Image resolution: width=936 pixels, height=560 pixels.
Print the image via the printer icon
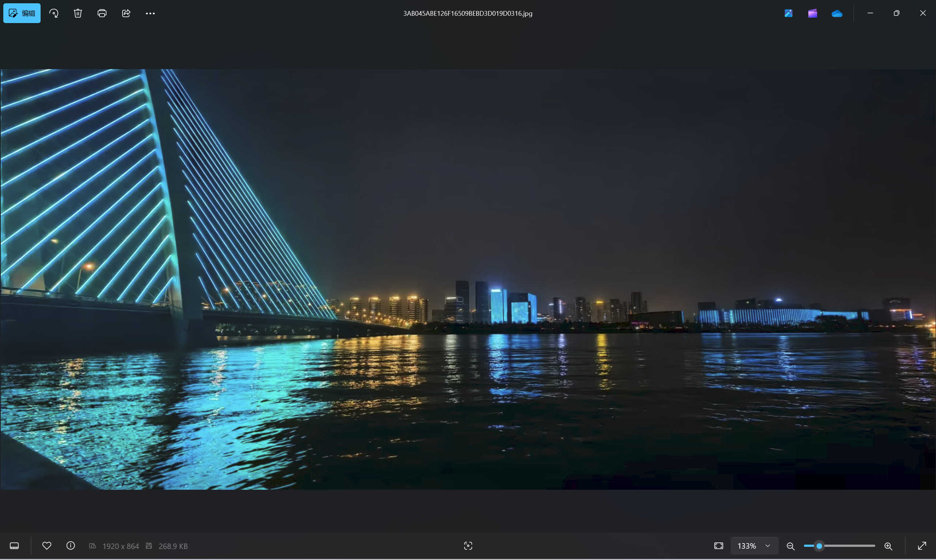[102, 13]
